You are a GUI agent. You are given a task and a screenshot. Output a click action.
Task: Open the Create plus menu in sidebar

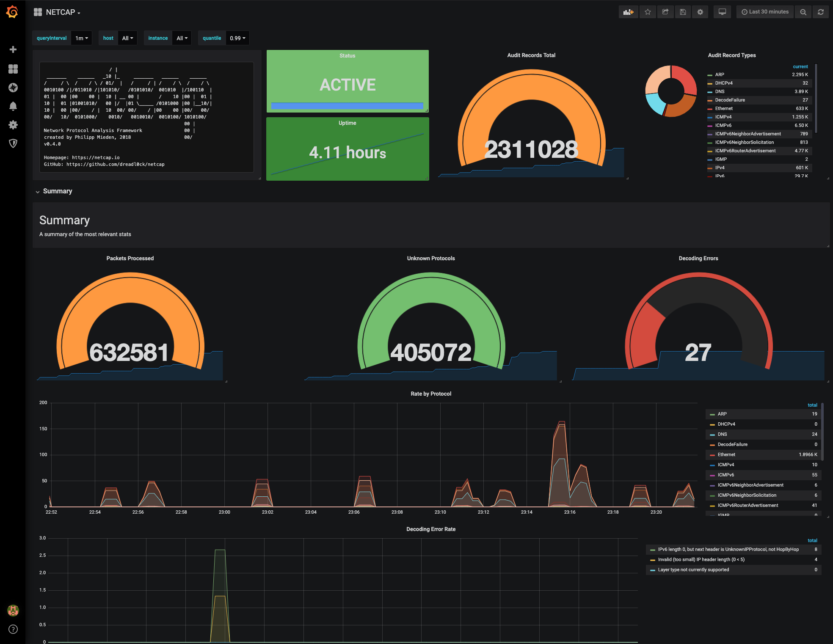[13, 50]
